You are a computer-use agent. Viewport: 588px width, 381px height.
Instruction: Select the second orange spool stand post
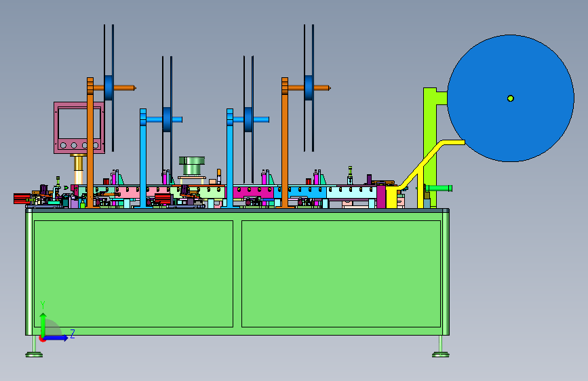(x=285, y=142)
